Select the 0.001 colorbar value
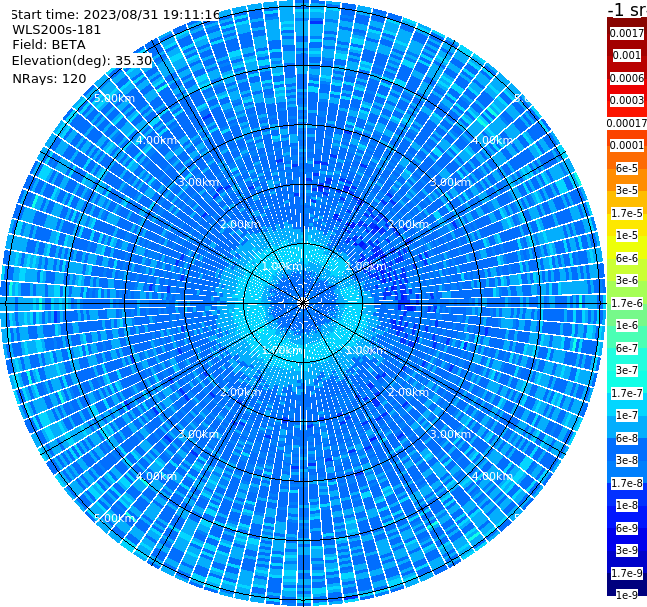This screenshot has height=607, width=647. pos(627,56)
